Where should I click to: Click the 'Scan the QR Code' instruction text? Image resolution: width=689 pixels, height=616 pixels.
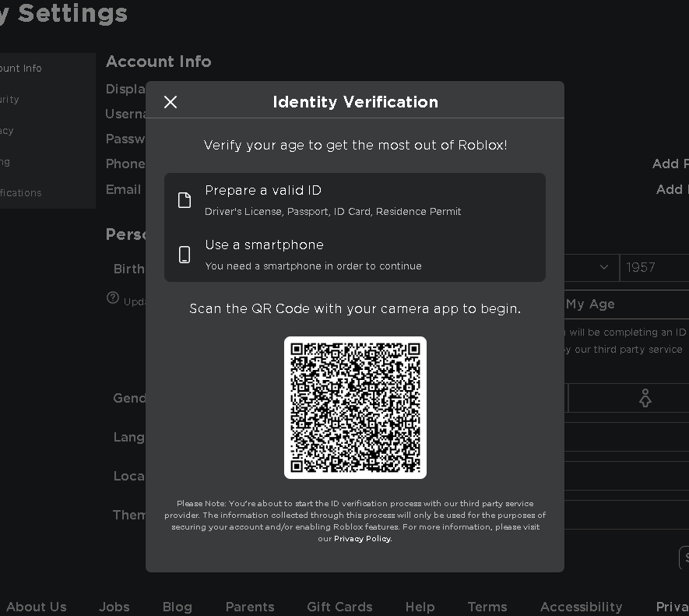(355, 308)
